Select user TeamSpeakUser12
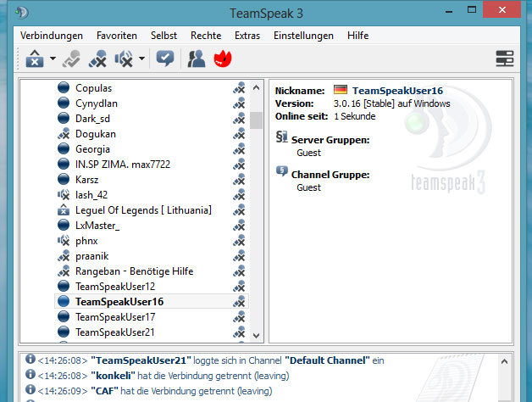532x402 pixels. 115,287
